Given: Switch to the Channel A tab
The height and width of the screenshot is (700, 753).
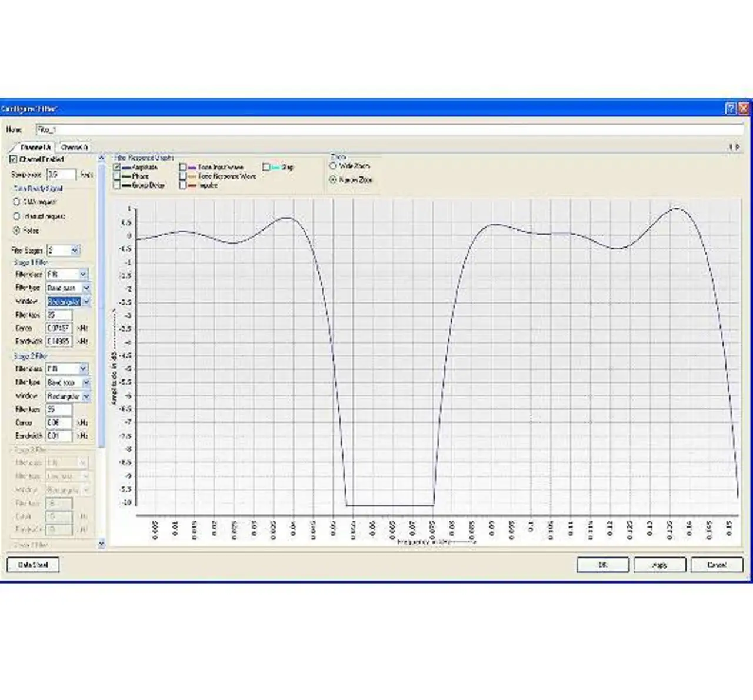Looking at the screenshot, I should click(35, 147).
